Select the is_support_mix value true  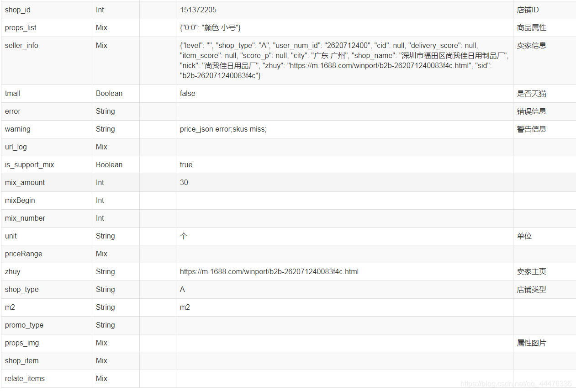coord(186,165)
